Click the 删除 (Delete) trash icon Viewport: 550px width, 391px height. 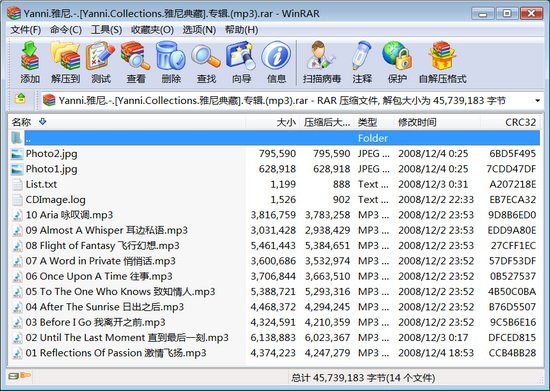tap(171, 56)
